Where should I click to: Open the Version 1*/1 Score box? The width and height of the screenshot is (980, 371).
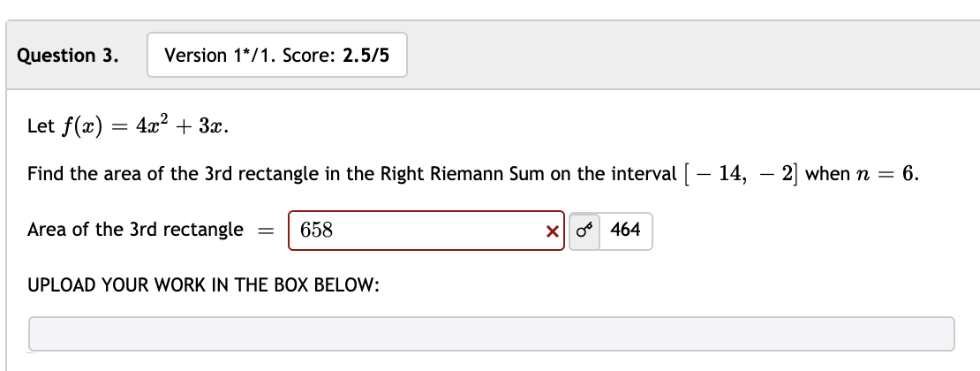(x=276, y=56)
